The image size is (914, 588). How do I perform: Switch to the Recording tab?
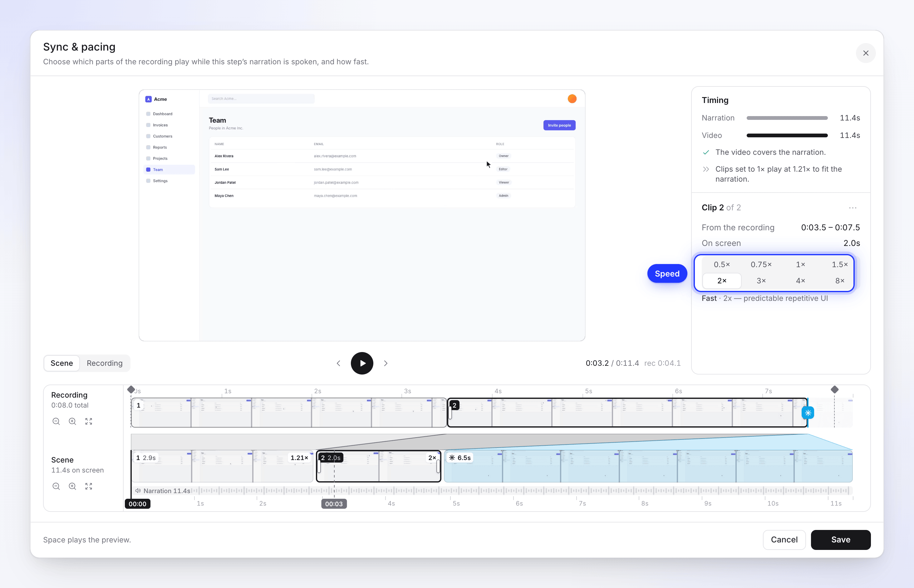(x=105, y=363)
